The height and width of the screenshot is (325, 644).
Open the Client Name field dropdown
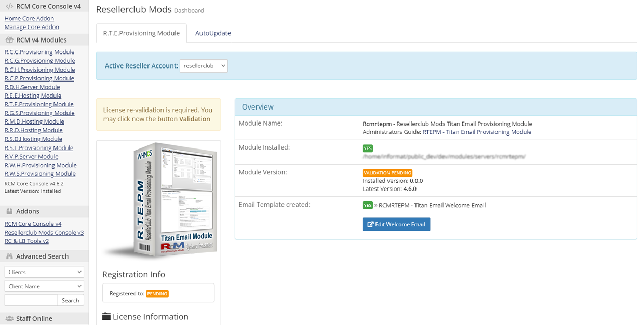pos(44,286)
